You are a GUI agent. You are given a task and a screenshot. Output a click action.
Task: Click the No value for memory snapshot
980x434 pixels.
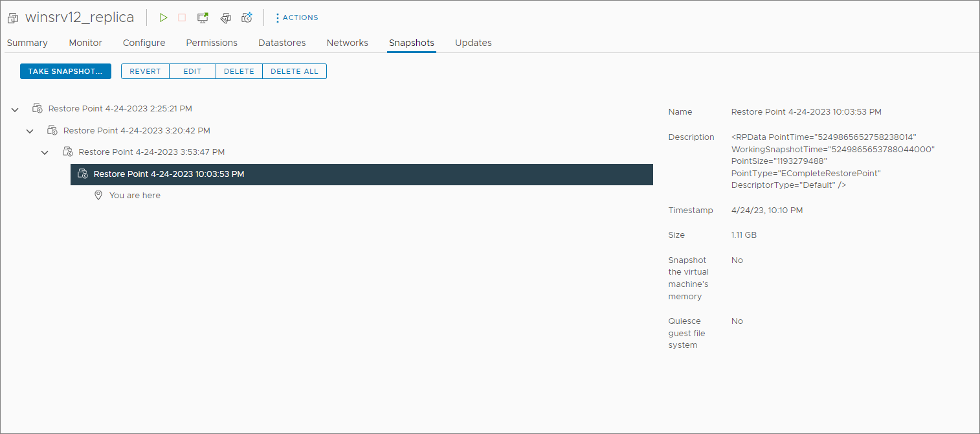[x=737, y=260]
